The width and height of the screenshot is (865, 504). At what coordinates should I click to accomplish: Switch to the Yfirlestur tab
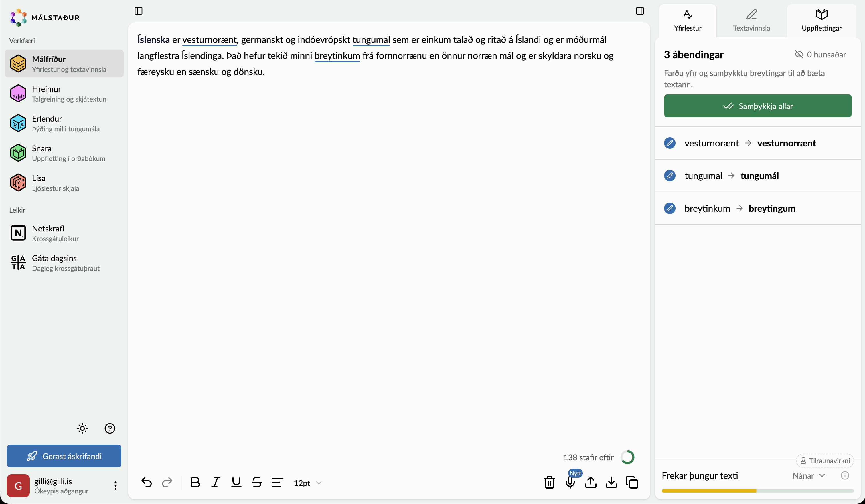click(688, 21)
